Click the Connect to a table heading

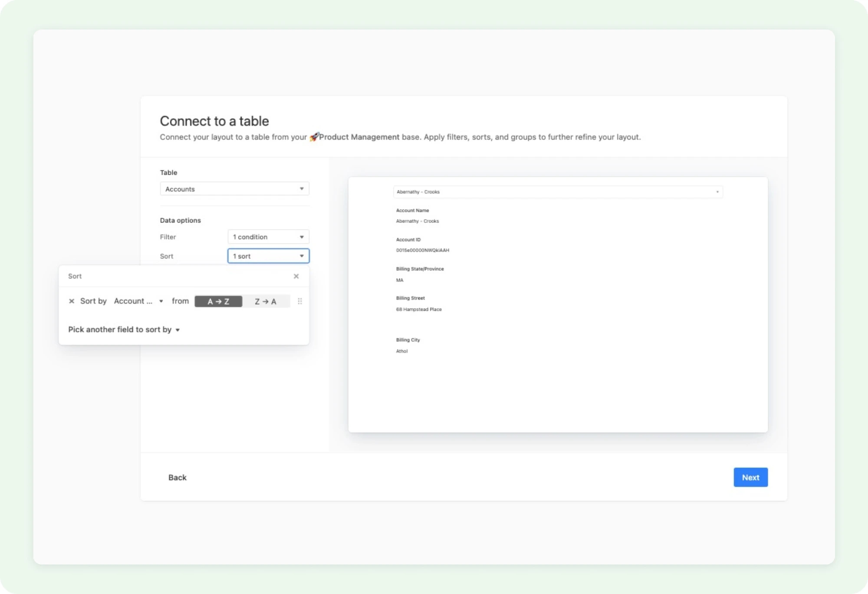[214, 121]
